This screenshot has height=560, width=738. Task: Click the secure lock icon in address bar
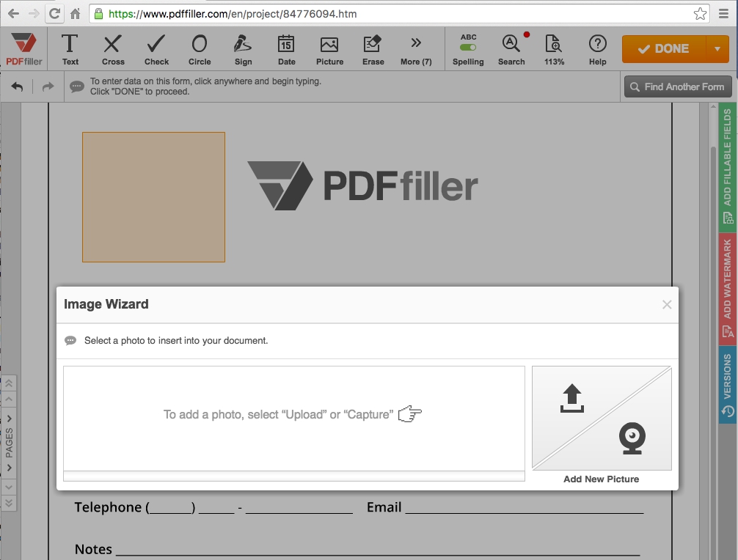[x=98, y=14]
